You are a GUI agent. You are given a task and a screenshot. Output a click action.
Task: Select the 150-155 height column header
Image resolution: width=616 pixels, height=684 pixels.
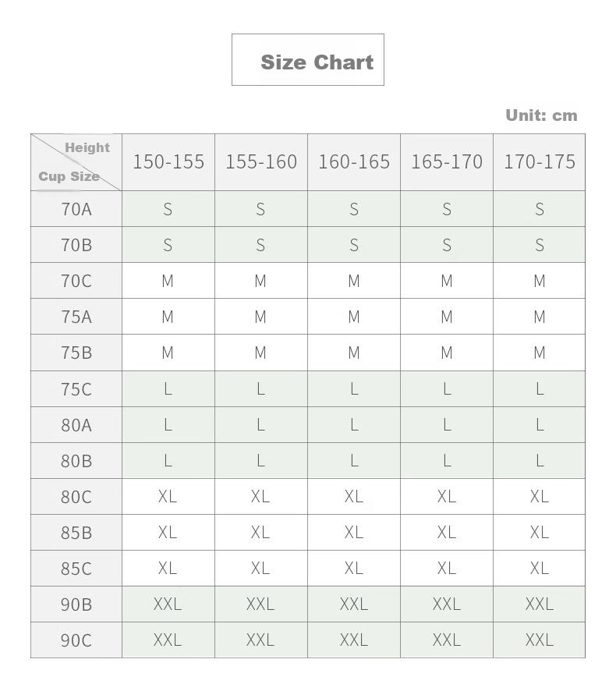pos(168,162)
